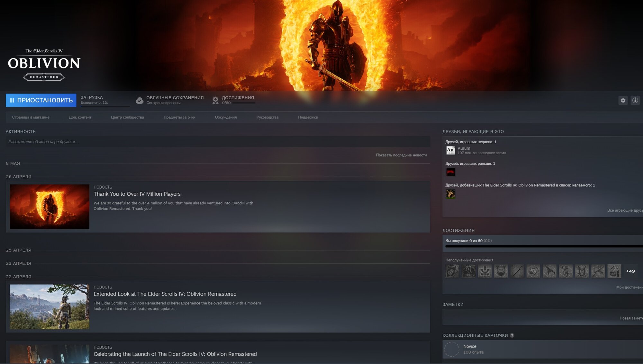This screenshot has width=643, height=364.
Task: Open the Imperial City landscape news thumbnail
Action: pos(50,307)
